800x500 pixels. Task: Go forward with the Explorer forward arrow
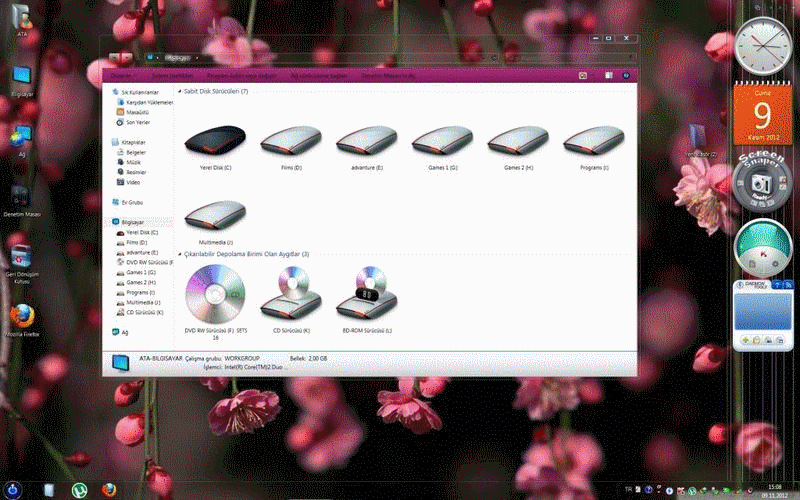(126, 58)
